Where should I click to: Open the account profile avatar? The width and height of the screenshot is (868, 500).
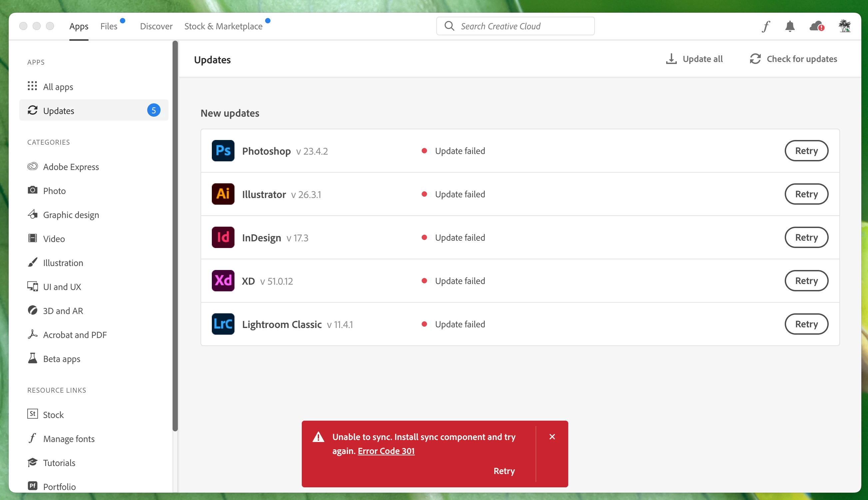(x=844, y=26)
